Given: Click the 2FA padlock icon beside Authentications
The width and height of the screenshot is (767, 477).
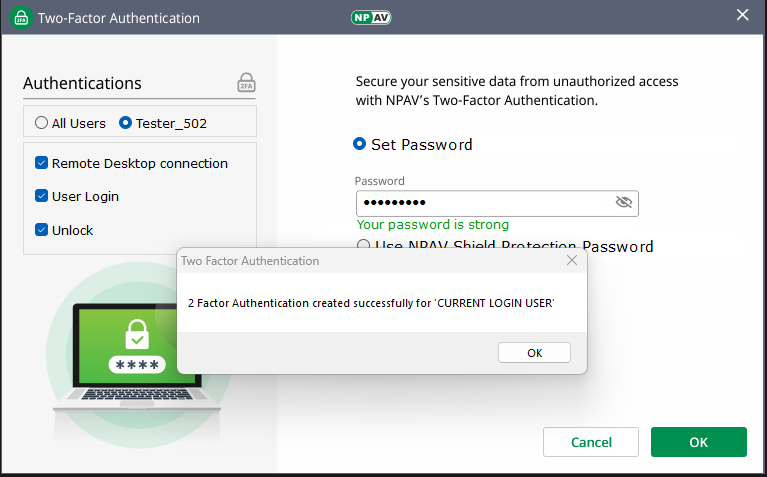Looking at the screenshot, I should tap(246, 83).
